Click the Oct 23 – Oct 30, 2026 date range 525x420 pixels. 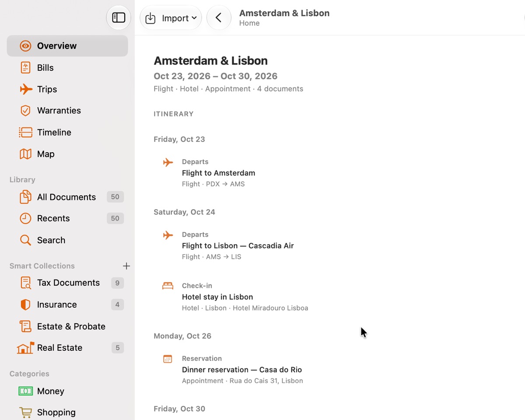point(216,76)
